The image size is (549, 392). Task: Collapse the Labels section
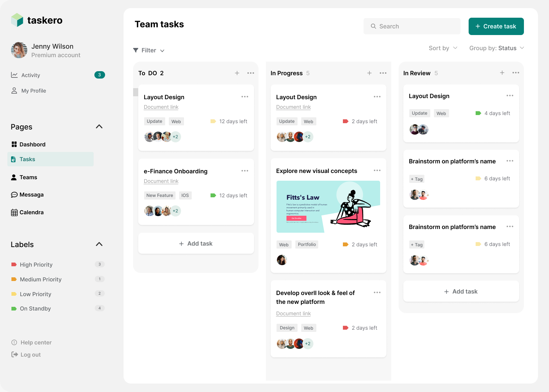pyautogui.click(x=99, y=244)
